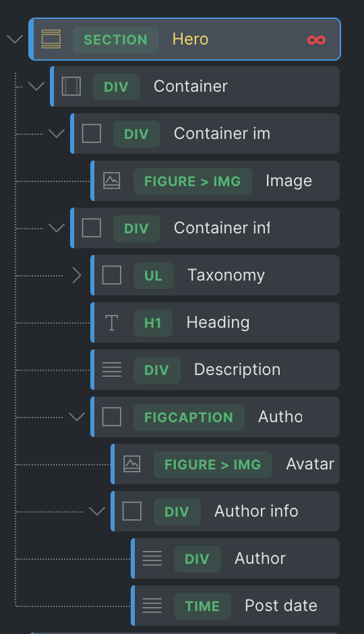Select the Heading H1 element
Viewport: 364px width, 634px height.
tap(215, 322)
